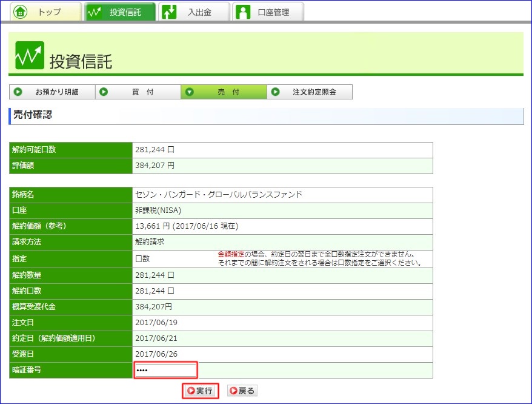
Task: Click 281,244 口 in 解約口数 row
Action: [x=155, y=291]
